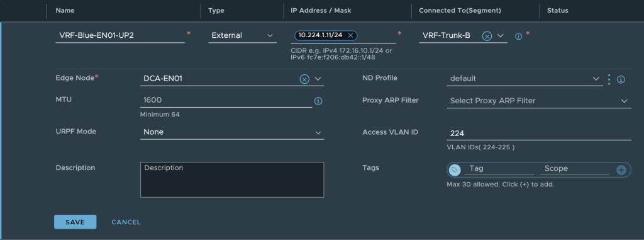644x240 pixels.
Task: Save the interface configuration
Action: pos(75,222)
